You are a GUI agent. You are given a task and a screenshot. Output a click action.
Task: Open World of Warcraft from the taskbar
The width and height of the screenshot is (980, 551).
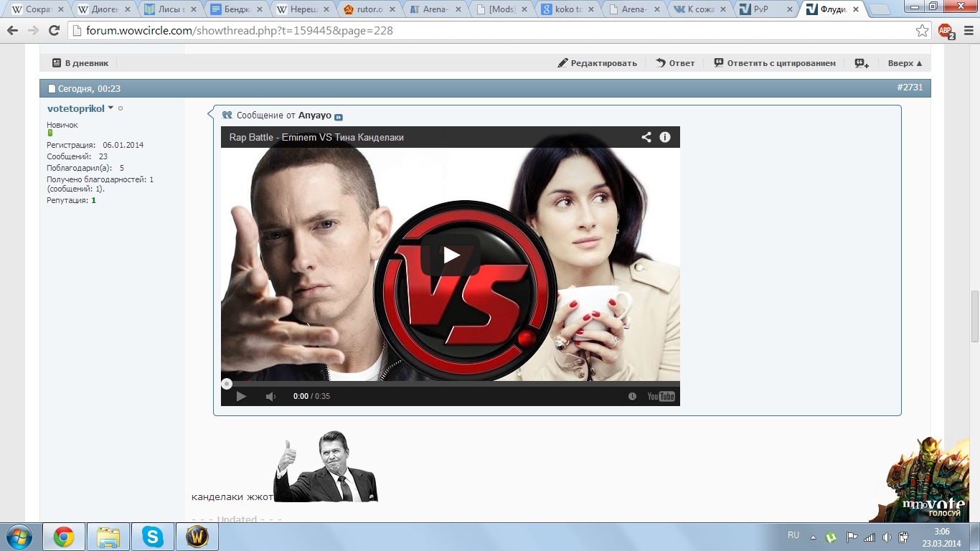[197, 537]
